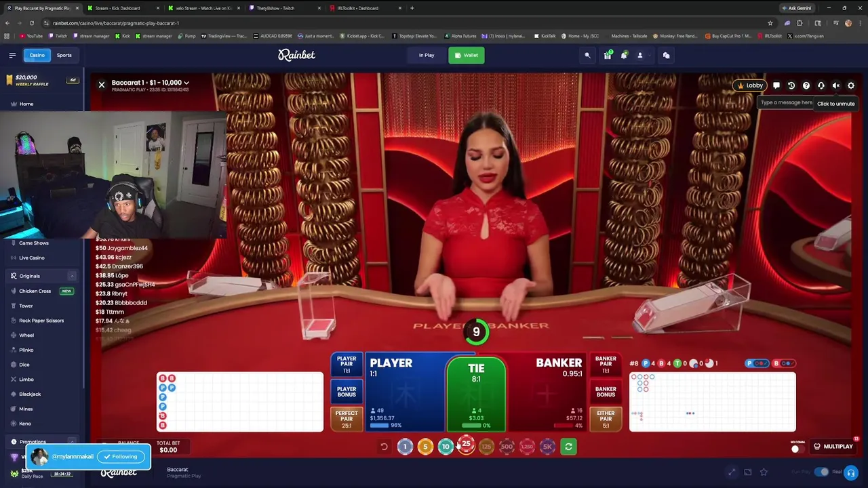Expand the profile dropdown chevron
868x488 pixels.
click(x=649, y=56)
